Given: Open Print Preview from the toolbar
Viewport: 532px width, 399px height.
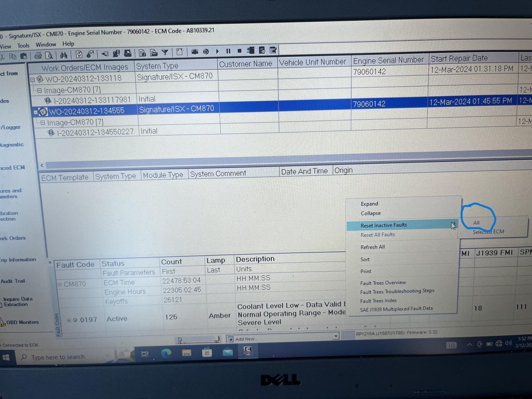Looking at the screenshot, I should tap(49, 55).
